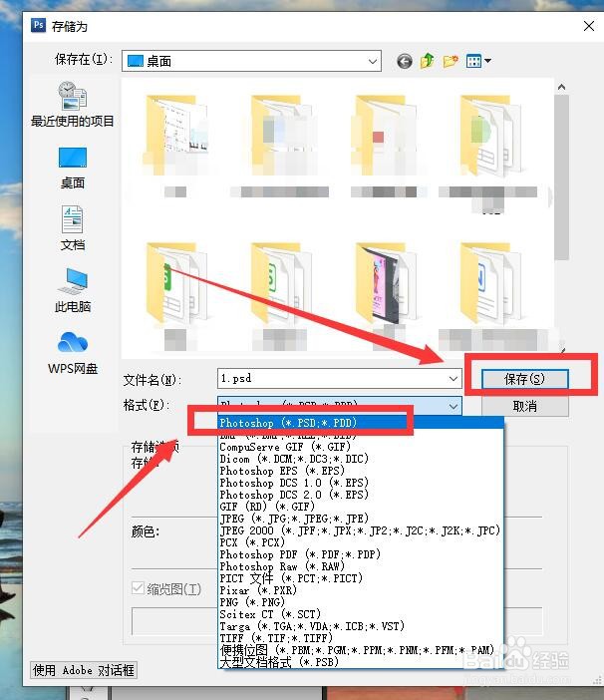
Task: Create a new folder icon
Action: click(x=451, y=61)
